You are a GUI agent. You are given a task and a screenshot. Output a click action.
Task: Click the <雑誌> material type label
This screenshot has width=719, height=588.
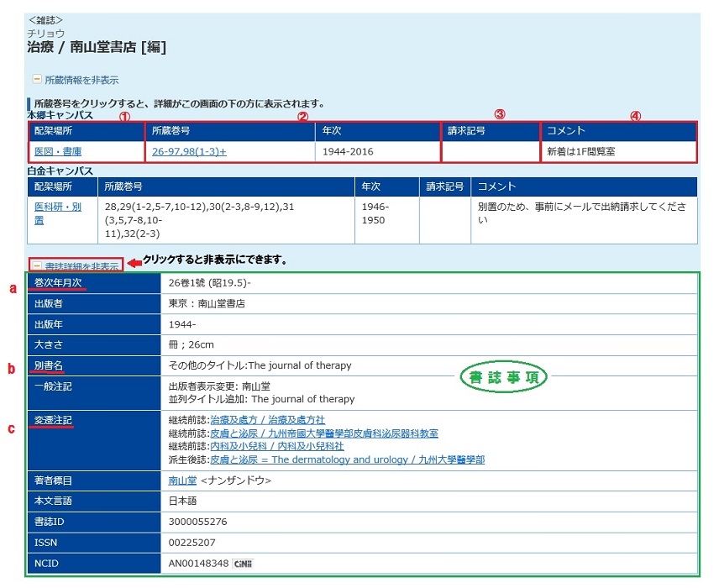[45, 20]
